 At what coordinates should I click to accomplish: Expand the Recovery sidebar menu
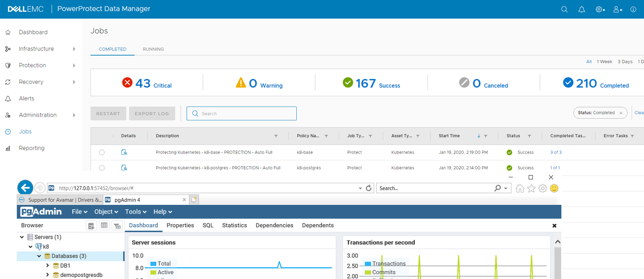(x=74, y=82)
